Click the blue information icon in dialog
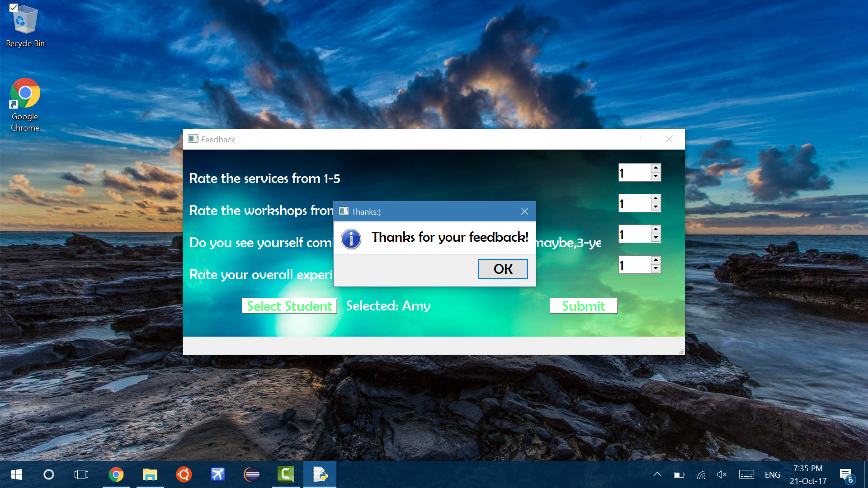 [351, 239]
